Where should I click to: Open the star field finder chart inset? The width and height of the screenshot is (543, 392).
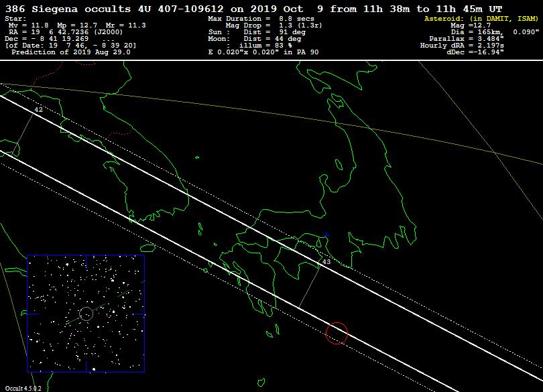tap(86, 314)
